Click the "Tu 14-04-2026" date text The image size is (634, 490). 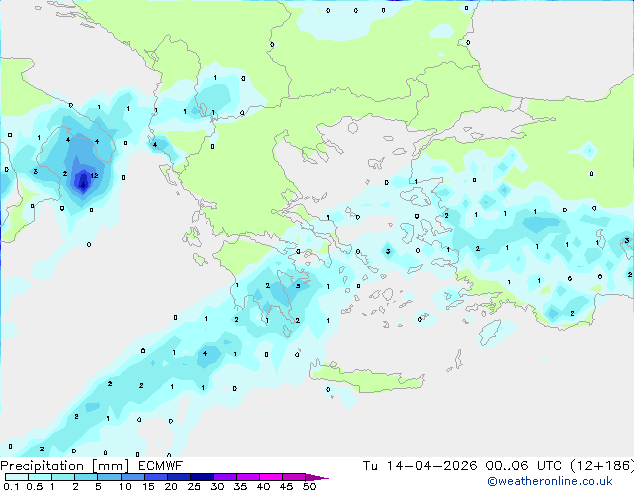(x=420, y=466)
